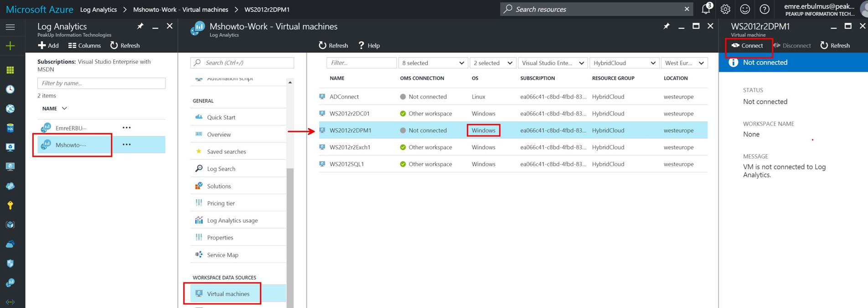Click the VM list Filter field
This screenshot has width=868, height=308.
tap(362, 63)
